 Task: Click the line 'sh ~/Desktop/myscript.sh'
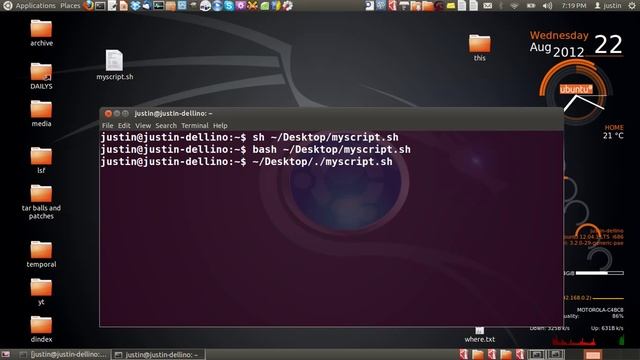(325, 138)
